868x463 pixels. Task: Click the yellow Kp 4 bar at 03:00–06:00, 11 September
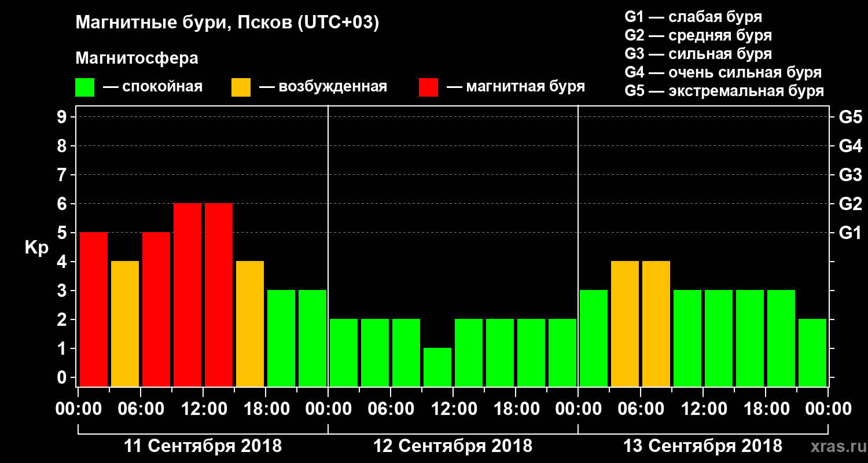click(125, 324)
